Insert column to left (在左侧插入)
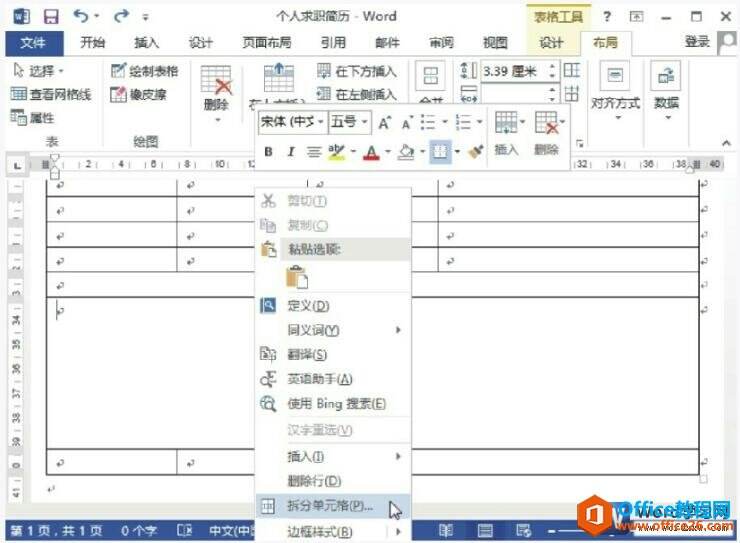The image size is (740, 543). point(356,94)
